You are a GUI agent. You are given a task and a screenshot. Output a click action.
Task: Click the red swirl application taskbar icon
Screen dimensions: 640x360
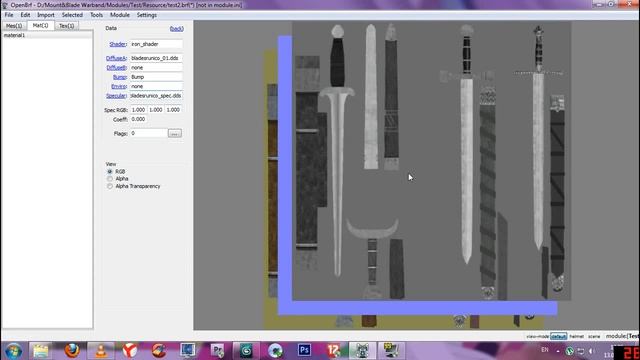(x=159, y=351)
